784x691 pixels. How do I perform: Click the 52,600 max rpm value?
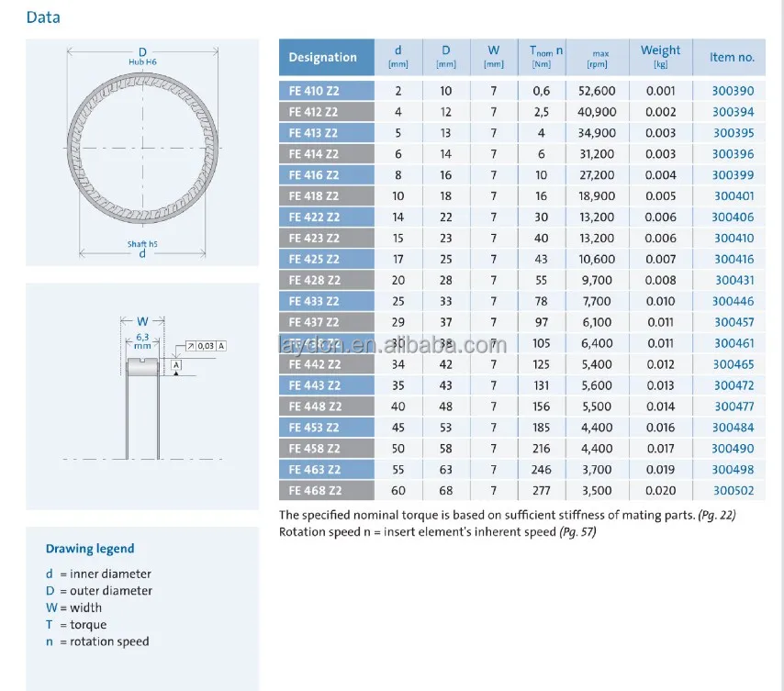coord(597,91)
